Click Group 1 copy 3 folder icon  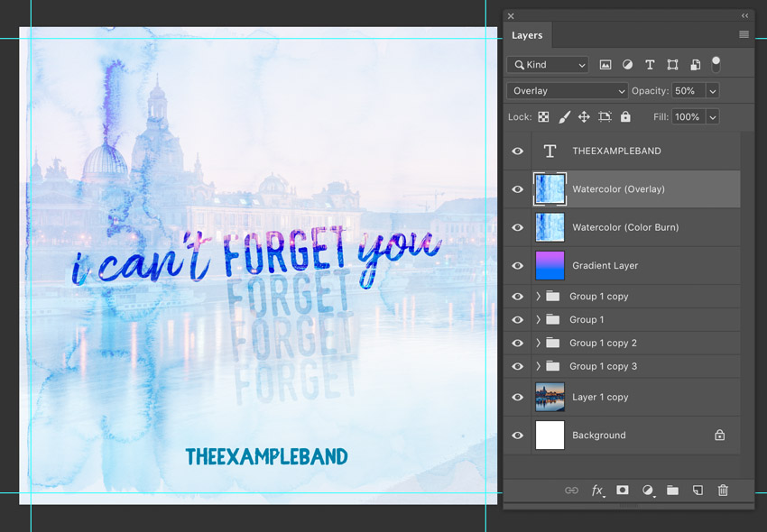click(x=553, y=366)
